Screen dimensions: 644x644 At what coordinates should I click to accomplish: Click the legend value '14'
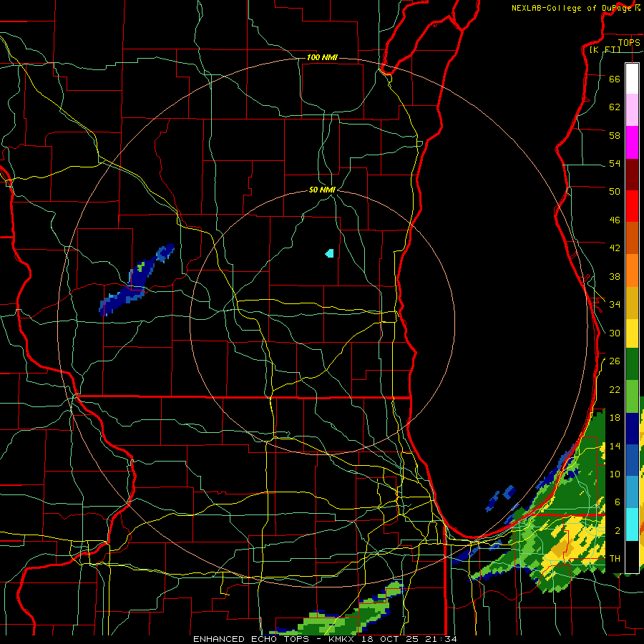615,446
